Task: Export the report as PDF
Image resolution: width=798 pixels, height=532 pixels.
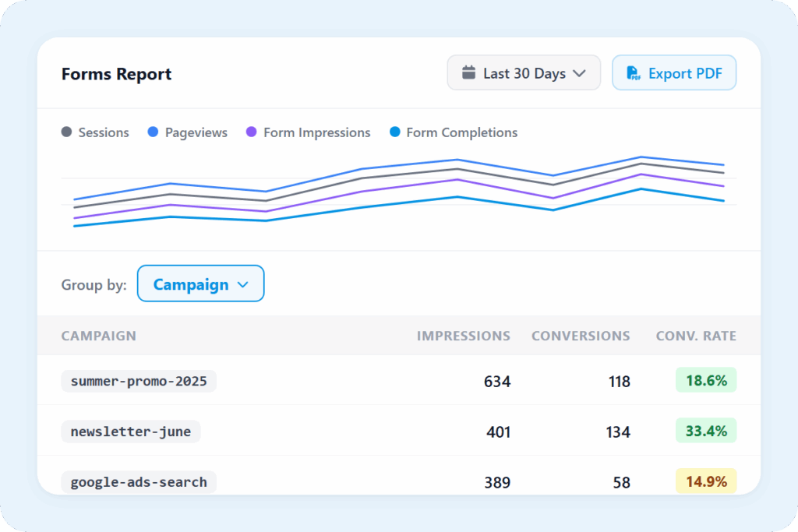Action: tap(674, 73)
